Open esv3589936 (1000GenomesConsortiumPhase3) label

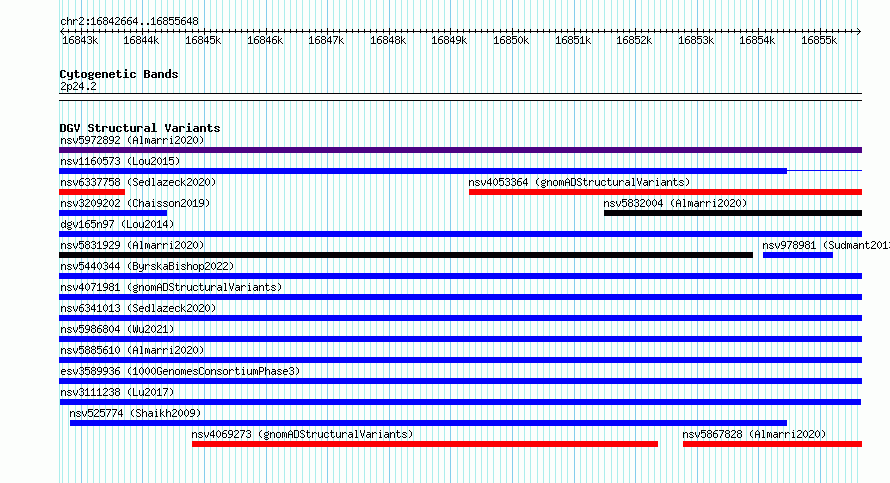pos(180,371)
